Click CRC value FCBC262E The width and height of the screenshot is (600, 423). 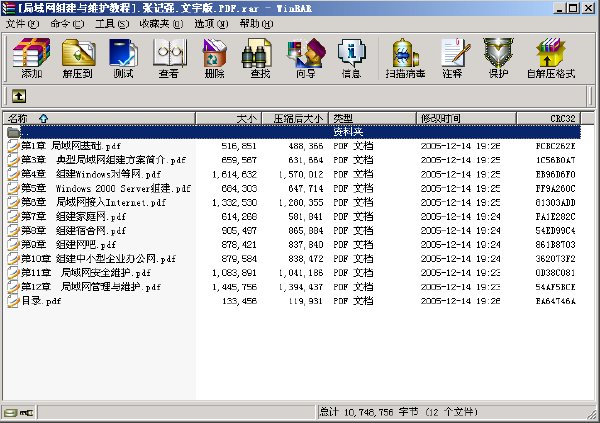click(x=556, y=146)
